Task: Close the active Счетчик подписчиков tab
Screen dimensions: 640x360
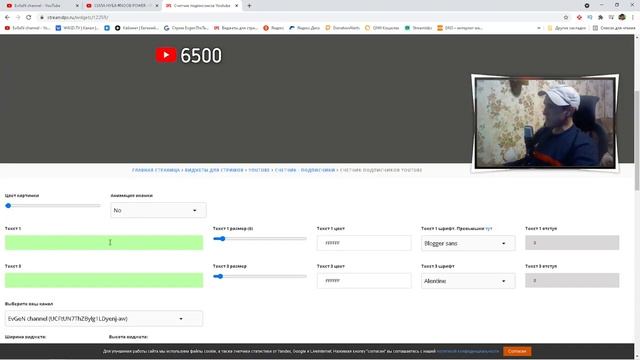Action: [236, 6]
